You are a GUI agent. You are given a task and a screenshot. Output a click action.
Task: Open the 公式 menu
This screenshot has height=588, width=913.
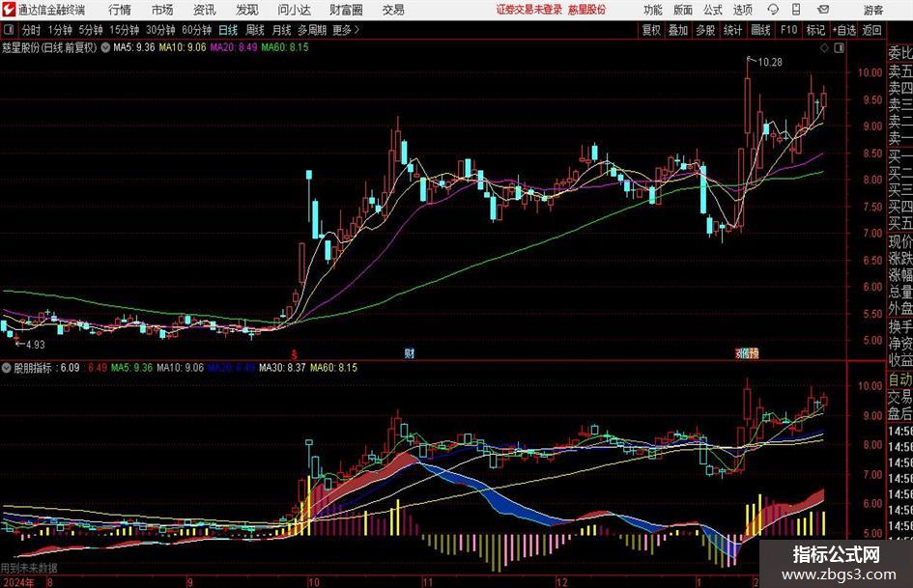[x=713, y=10]
